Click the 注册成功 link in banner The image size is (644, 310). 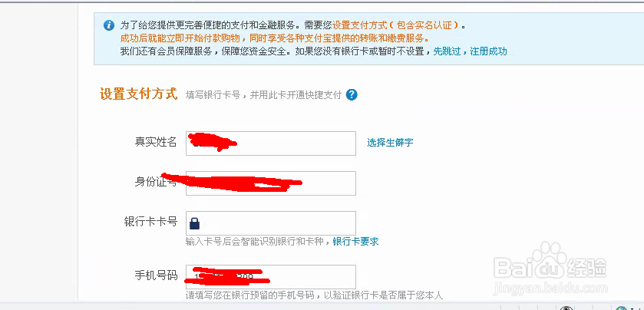tap(488, 51)
